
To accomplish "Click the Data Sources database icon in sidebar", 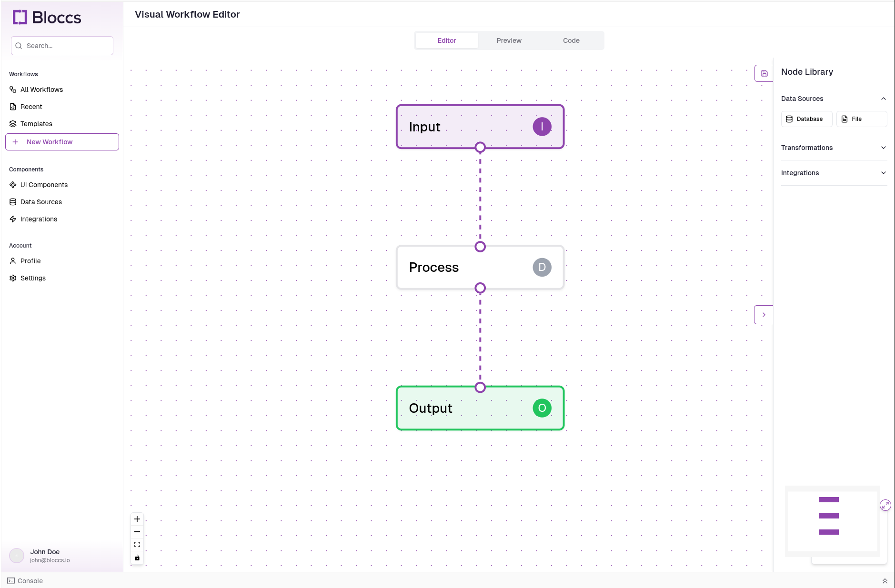I will coord(13,202).
